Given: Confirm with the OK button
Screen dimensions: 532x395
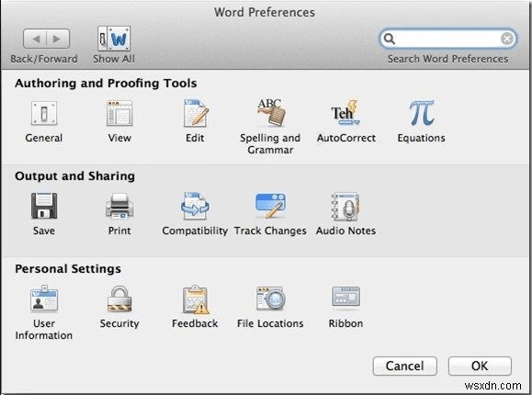Looking at the screenshot, I should point(480,366).
